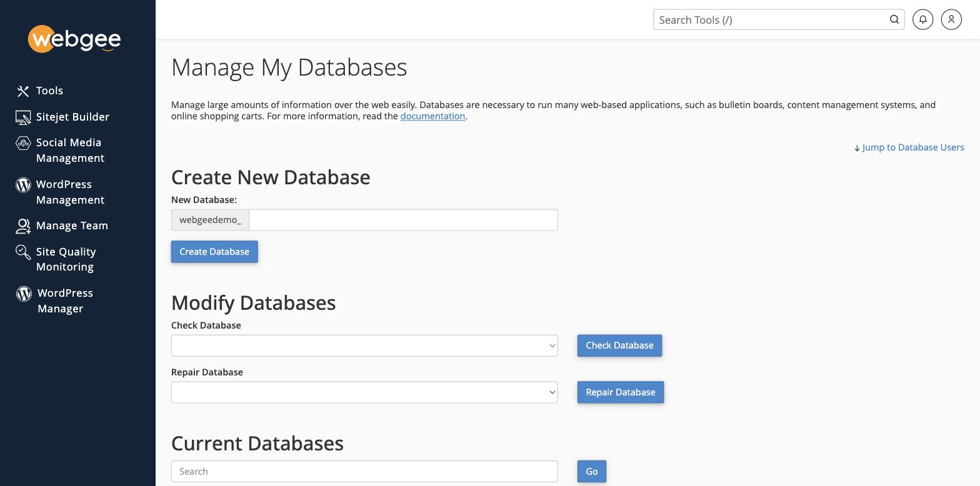Click the webgee logo

pyautogui.click(x=74, y=39)
